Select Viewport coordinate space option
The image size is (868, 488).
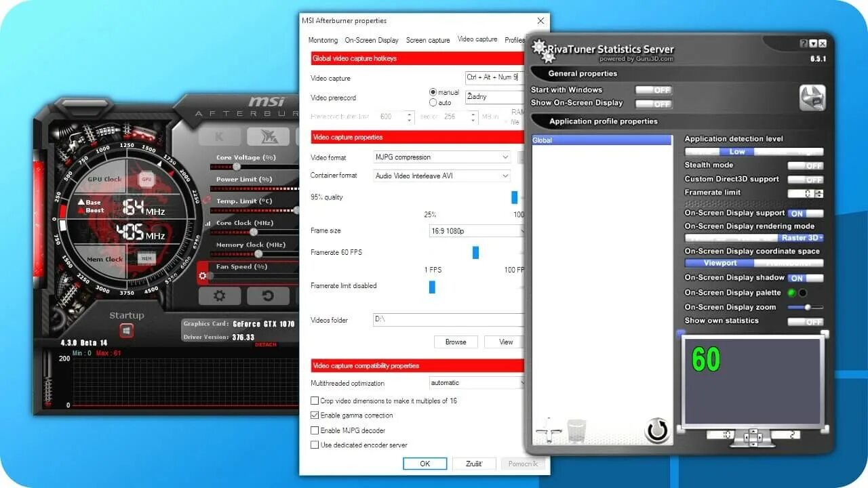[x=719, y=263]
